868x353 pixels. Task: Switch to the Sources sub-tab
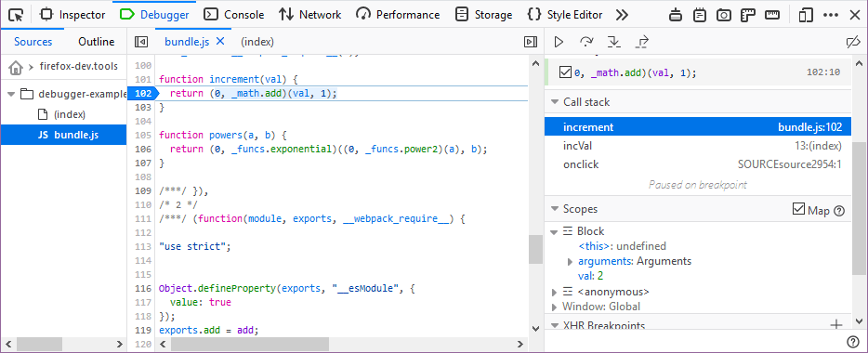(x=33, y=42)
